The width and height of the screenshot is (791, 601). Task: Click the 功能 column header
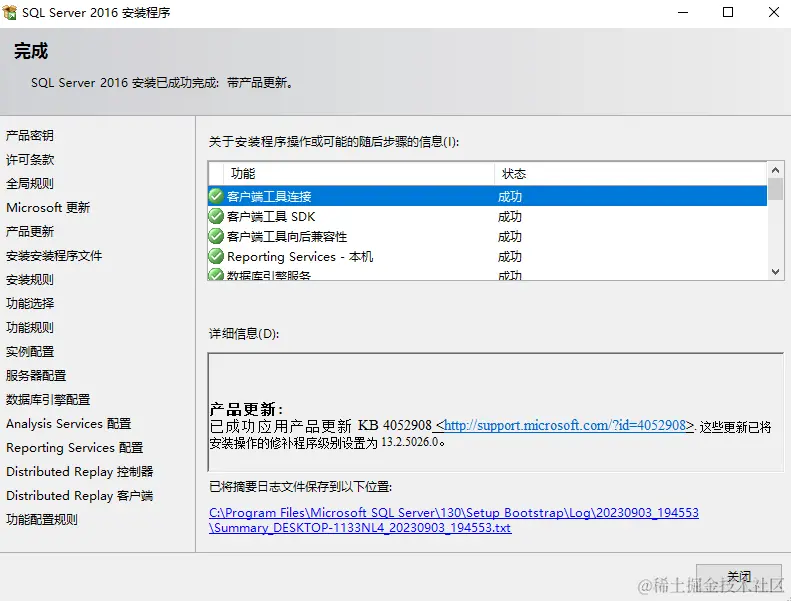[358, 174]
